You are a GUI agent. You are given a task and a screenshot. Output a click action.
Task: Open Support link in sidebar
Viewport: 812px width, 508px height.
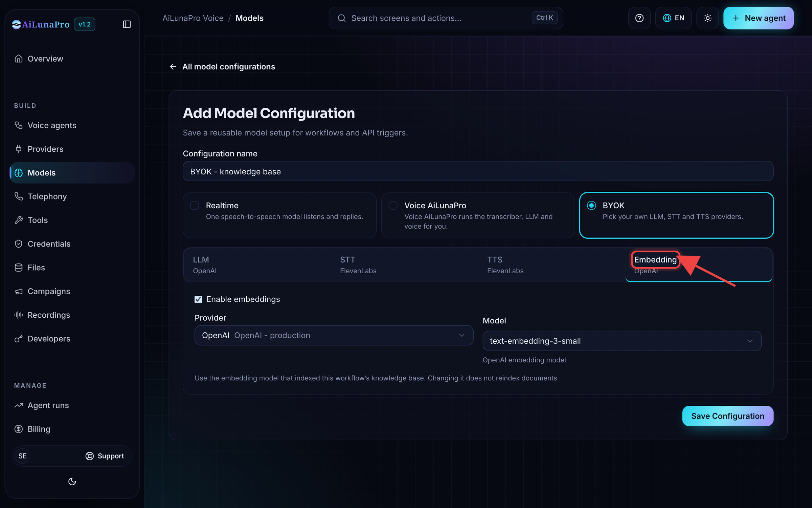pyautogui.click(x=105, y=456)
